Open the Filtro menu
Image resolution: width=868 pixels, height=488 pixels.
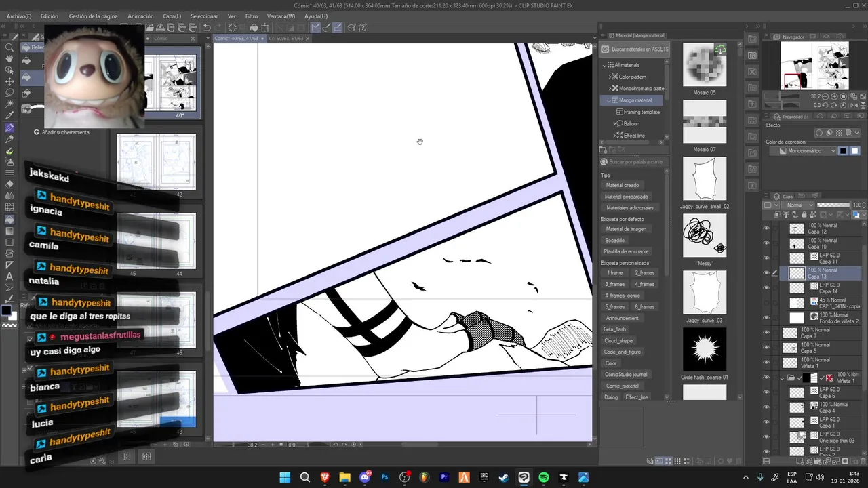(x=252, y=16)
